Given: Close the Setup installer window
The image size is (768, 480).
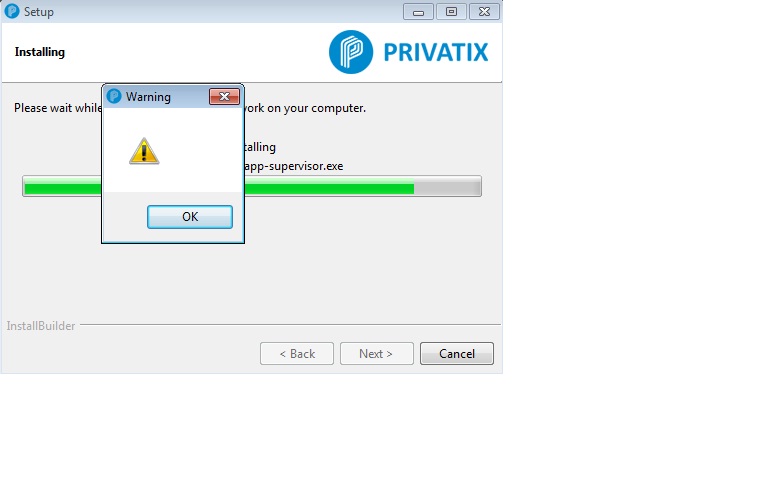Looking at the screenshot, I should pyautogui.click(x=484, y=12).
